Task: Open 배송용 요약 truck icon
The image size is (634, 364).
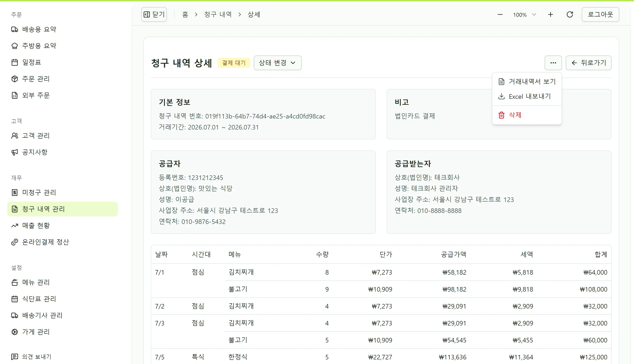Action: click(x=14, y=29)
